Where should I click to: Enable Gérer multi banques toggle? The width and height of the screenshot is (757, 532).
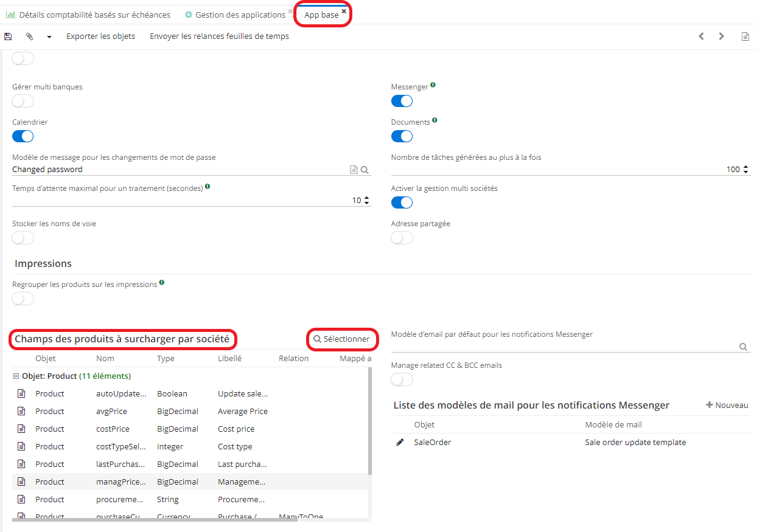click(x=23, y=101)
